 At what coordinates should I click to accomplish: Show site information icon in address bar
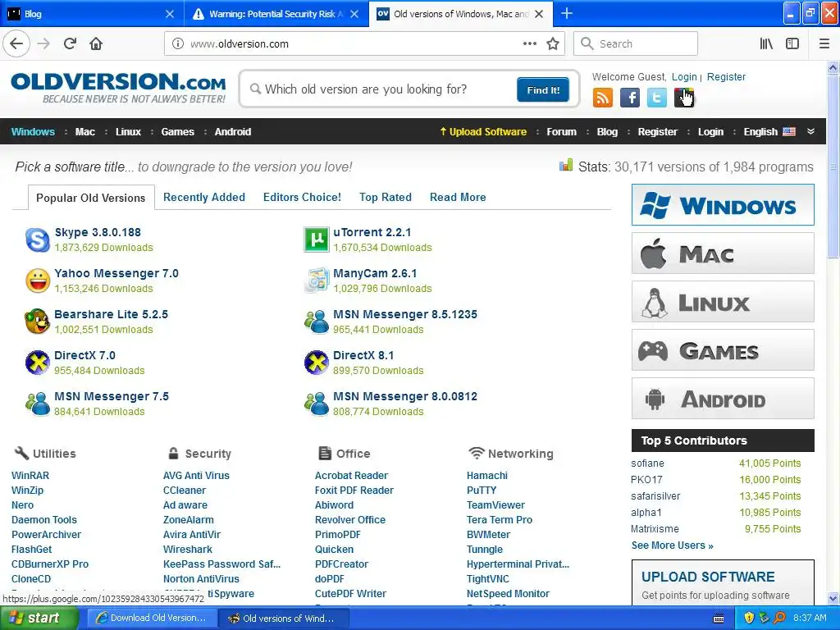pyautogui.click(x=178, y=43)
